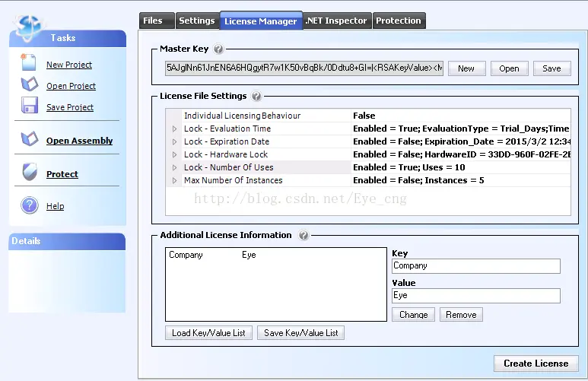Expand Lock - Evaluation Time row
The width and height of the screenshot is (588, 381).
click(174, 129)
